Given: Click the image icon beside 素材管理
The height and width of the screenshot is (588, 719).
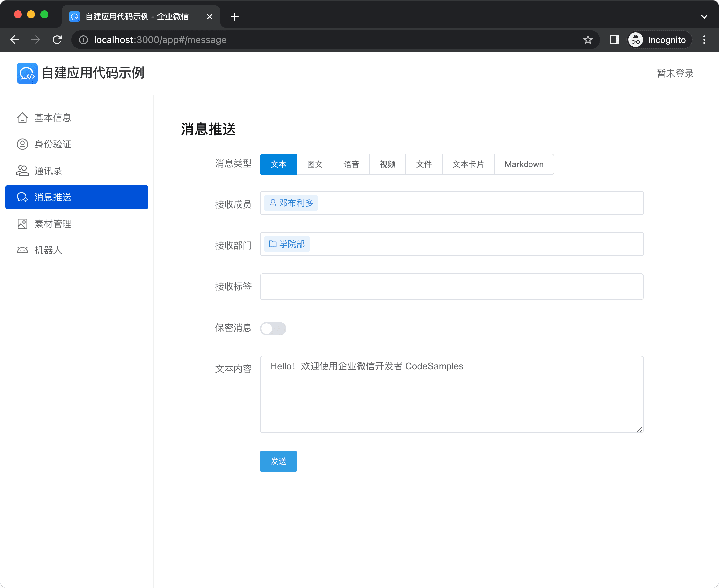Looking at the screenshot, I should point(22,224).
